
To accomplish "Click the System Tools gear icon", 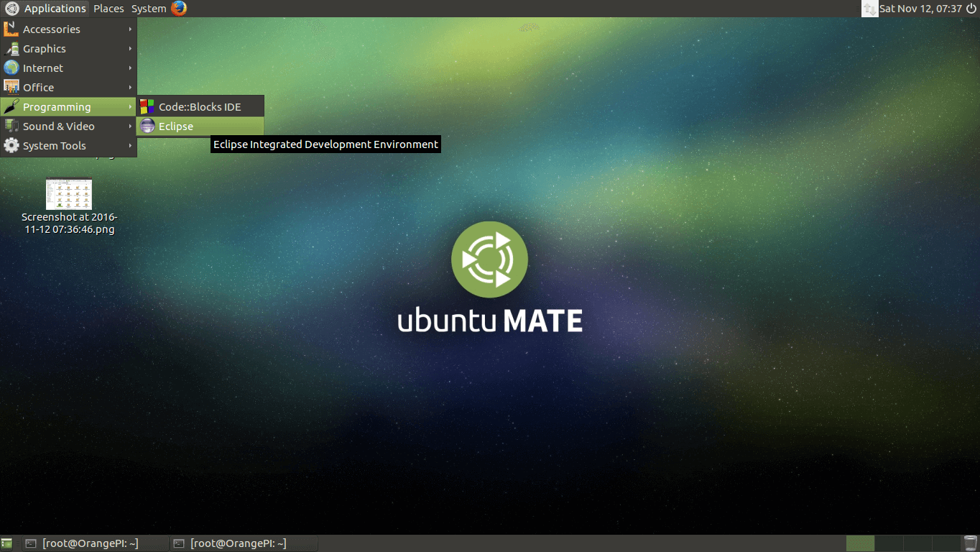I will pyautogui.click(x=11, y=145).
